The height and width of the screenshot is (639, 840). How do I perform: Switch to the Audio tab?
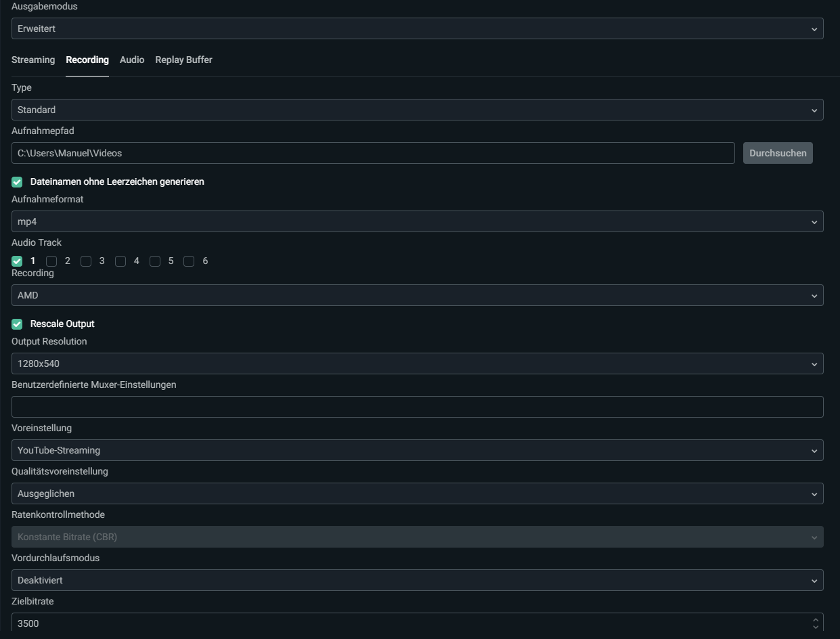132,60
